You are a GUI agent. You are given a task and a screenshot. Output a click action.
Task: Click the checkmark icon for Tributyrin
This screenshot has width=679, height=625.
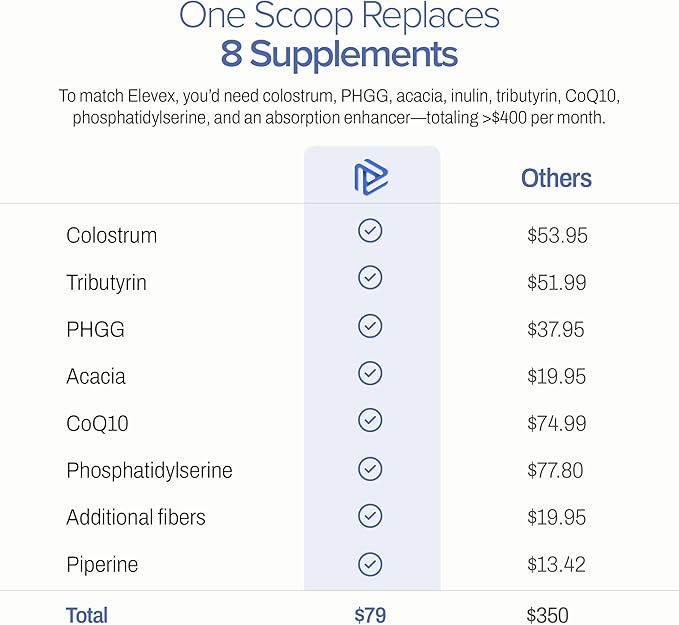click(x=370, y=278)
